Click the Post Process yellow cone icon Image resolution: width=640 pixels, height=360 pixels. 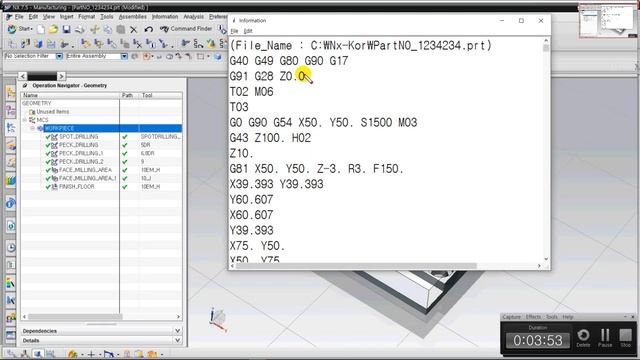(211, 43)
